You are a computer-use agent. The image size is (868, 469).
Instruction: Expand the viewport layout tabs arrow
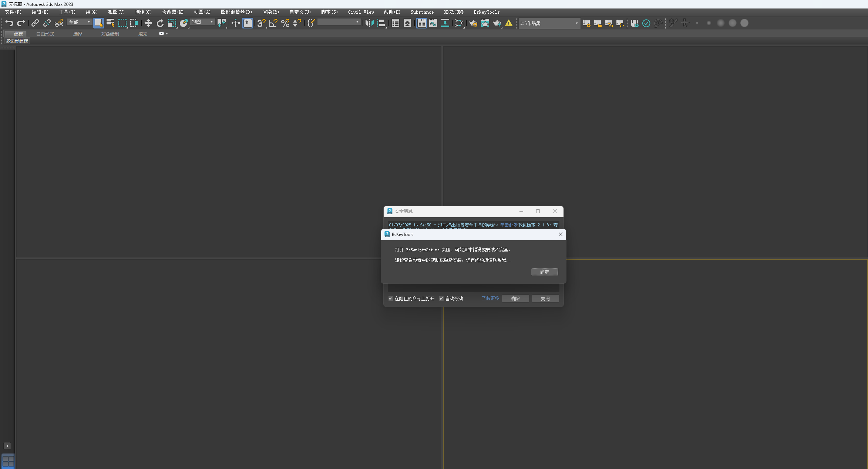tap(7, 446)
